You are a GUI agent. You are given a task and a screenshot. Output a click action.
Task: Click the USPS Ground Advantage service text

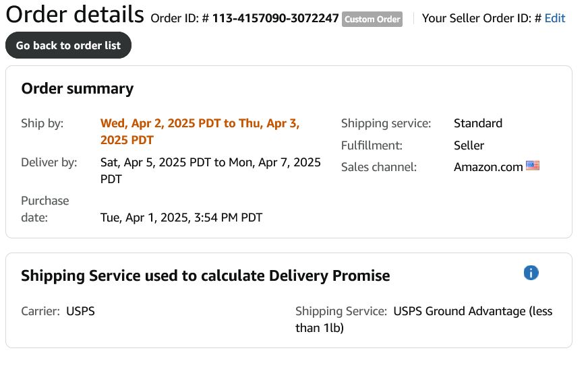click(x=423, y=319)
